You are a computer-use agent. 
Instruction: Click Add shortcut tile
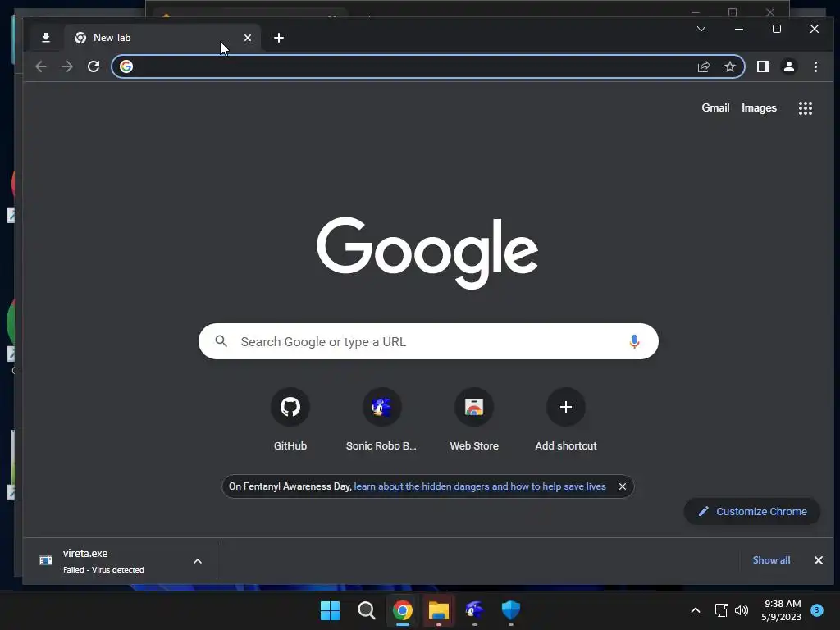click(566, 419)
